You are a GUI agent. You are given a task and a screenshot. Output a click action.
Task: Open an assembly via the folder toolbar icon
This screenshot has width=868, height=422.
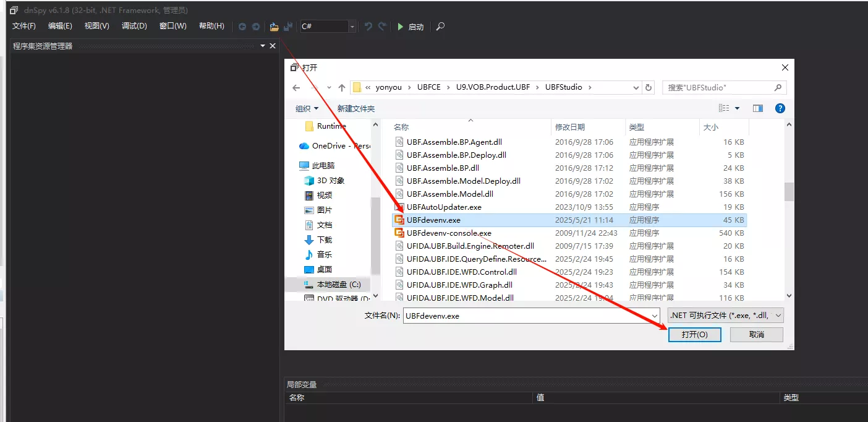click(x=273, y=26)
